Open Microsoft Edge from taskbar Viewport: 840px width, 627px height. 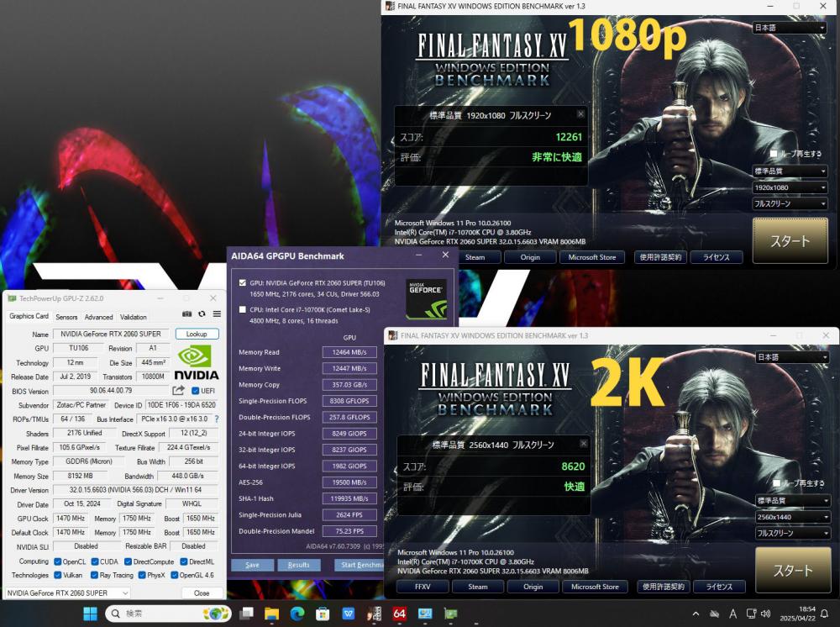[297, 614]
